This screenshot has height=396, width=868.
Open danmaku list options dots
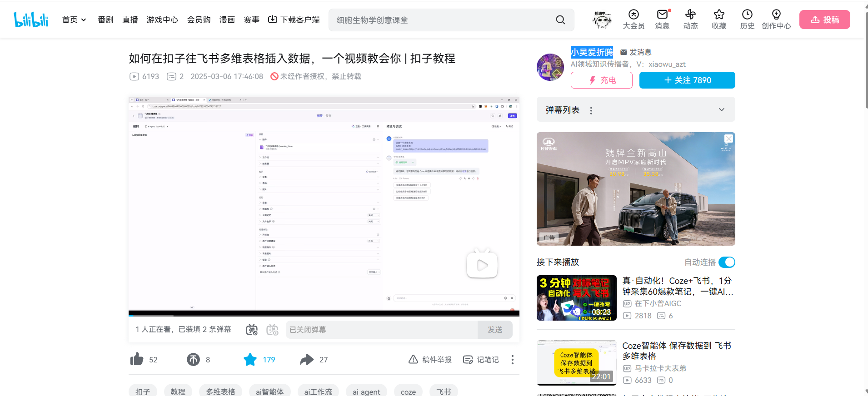[x=591, y=110]
